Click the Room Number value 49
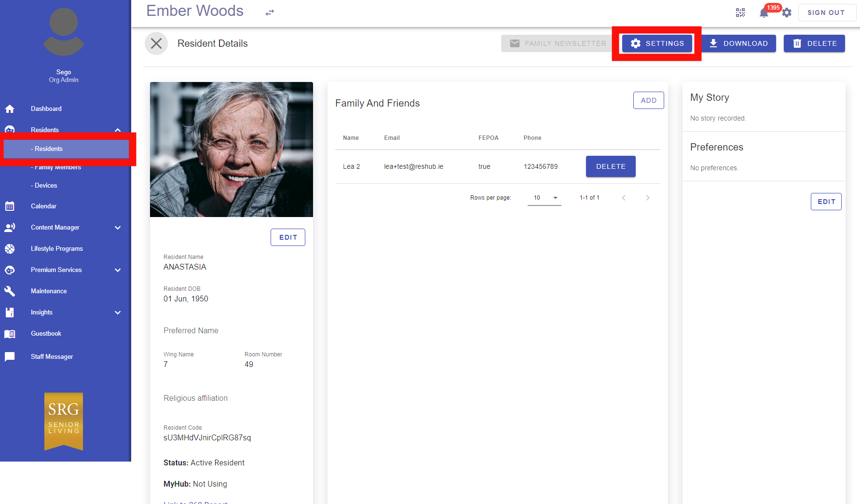The height and width of the screenshot is (504, 860). tap(249, 365)
